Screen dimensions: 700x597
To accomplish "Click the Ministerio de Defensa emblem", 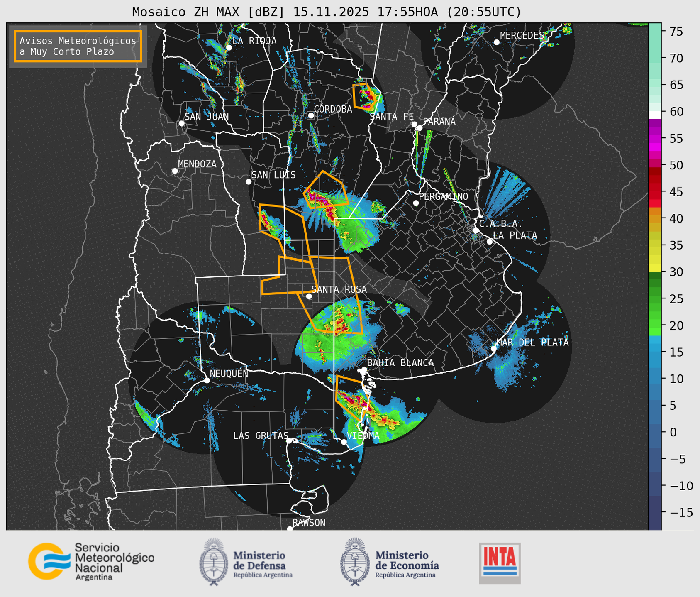I will point(214,562).
